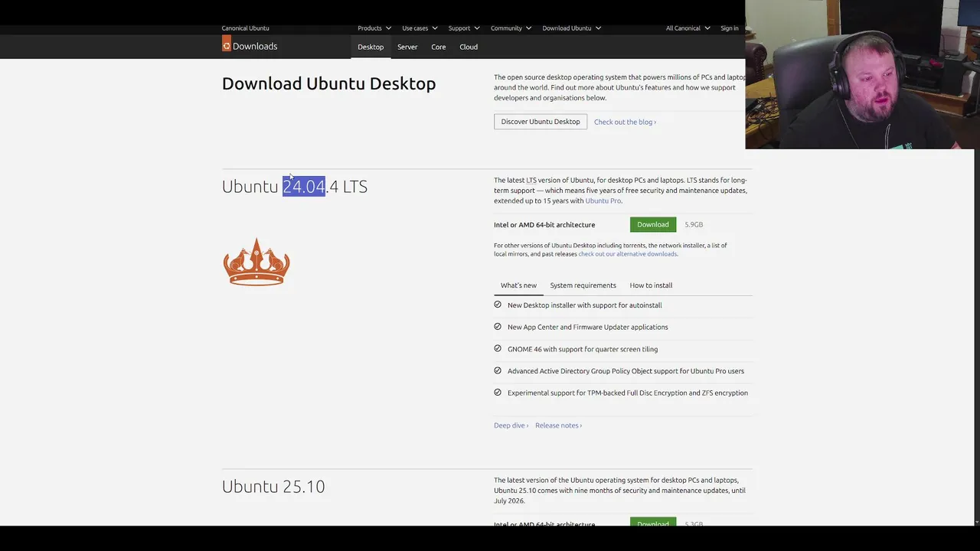Click the Download Ubuntu Desktop heading

tap(329, 83)
